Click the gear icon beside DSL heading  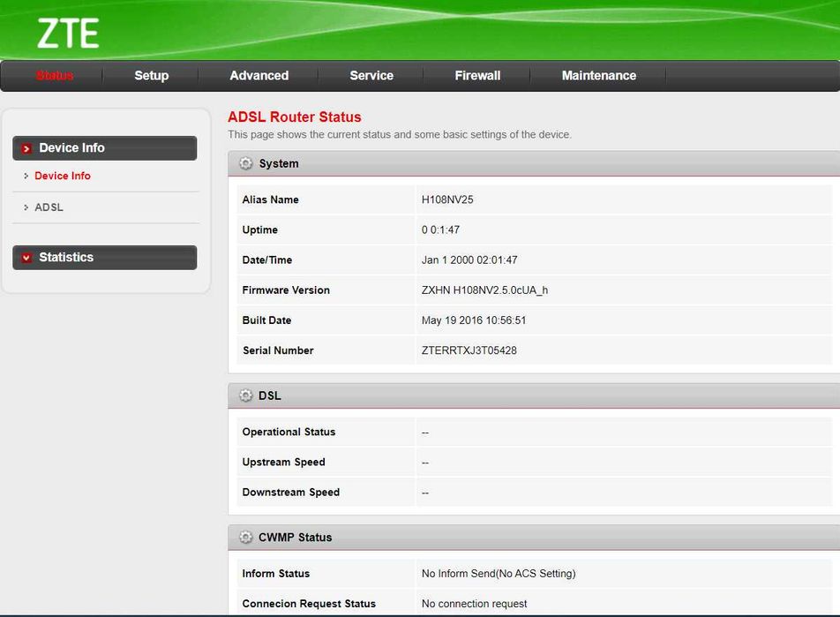[245, 395]
